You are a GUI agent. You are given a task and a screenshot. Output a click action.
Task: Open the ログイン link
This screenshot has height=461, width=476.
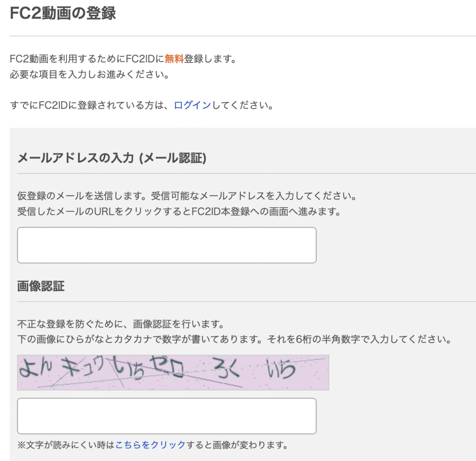tap(192, 105)
